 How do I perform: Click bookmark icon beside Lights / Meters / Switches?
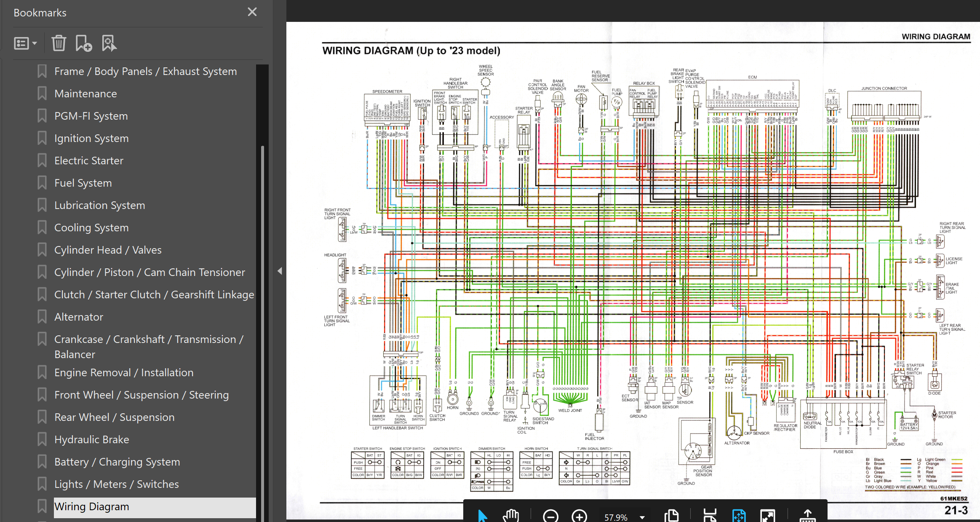(x=42, y=484)
